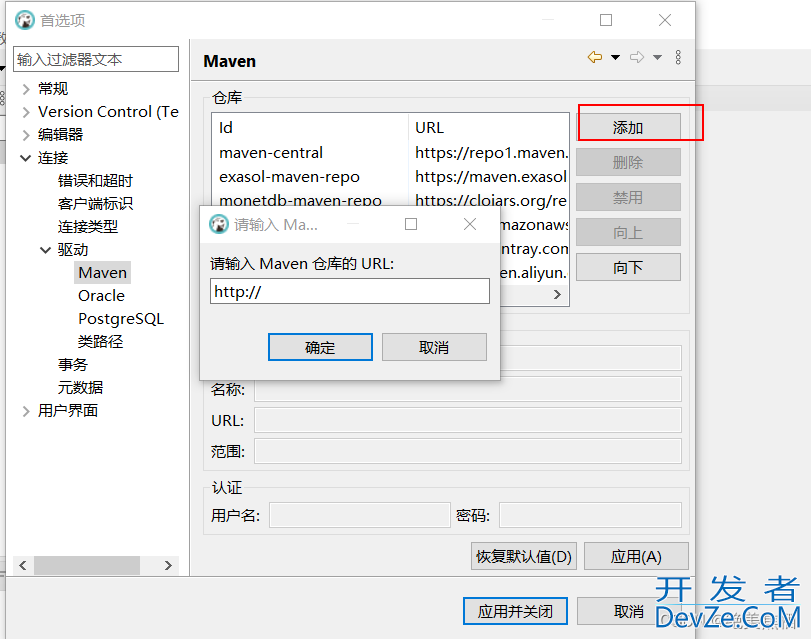811x639 pixels.
Task: Maximize the preferences window
Action: click(606, 20)
